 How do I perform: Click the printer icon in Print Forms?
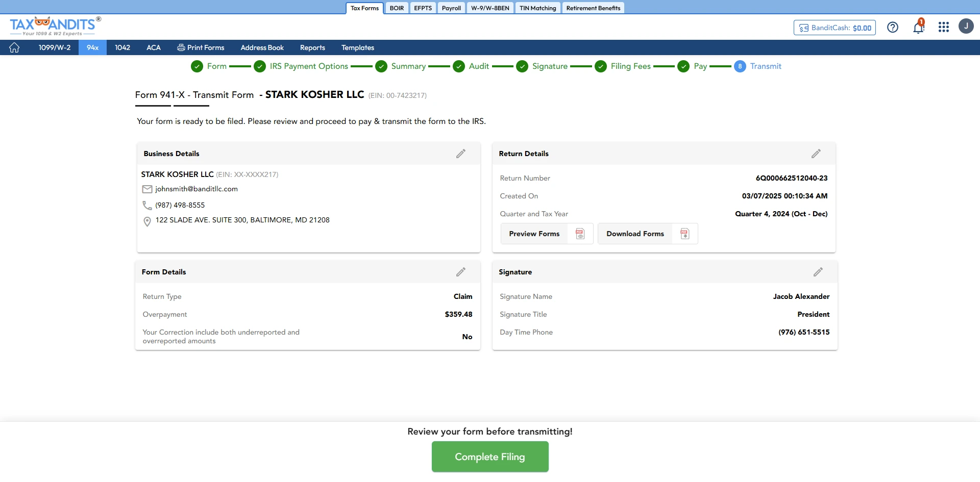click(181, 47)
